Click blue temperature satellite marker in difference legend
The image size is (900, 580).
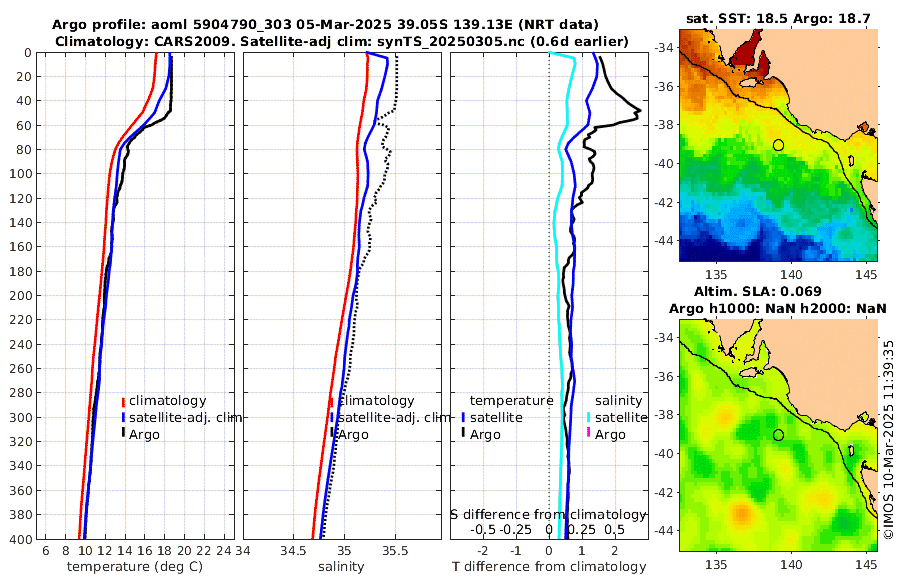click(463, 417)
